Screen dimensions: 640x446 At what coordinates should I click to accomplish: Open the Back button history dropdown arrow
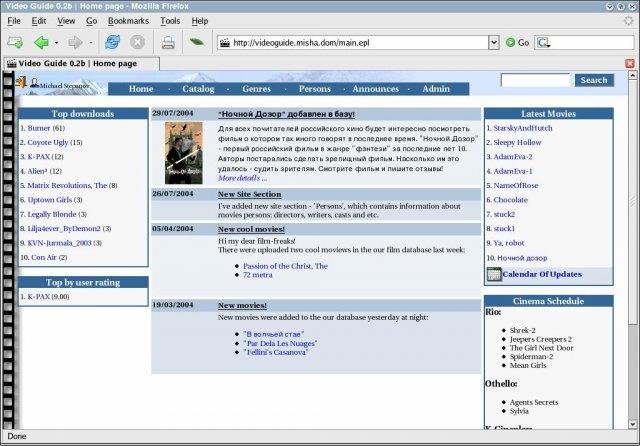(56, 42)
